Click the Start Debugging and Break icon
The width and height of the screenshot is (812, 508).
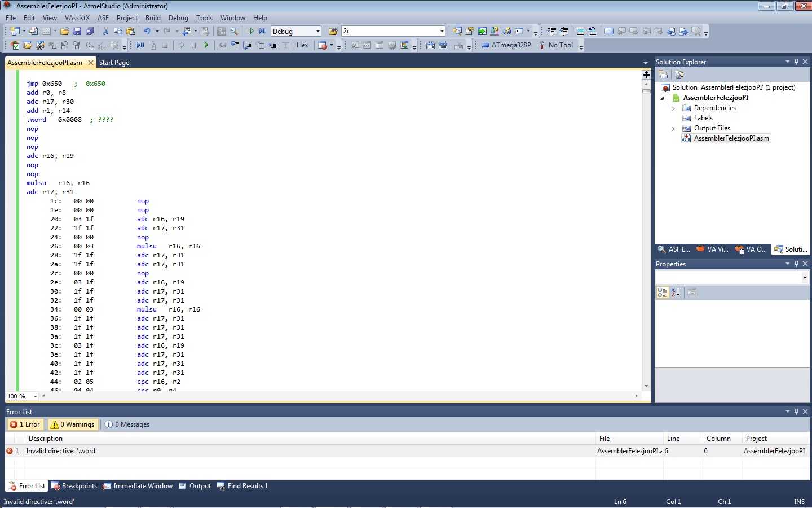(263, 32)
